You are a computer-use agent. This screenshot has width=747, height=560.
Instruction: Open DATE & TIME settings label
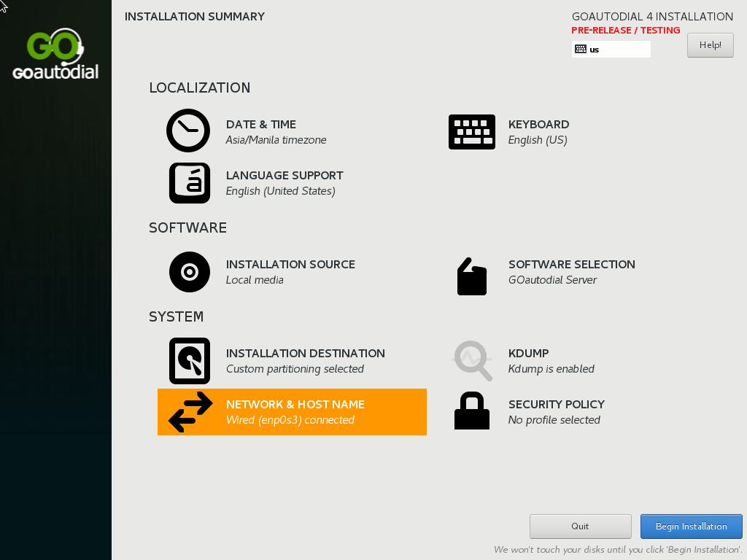coord(261,124)
